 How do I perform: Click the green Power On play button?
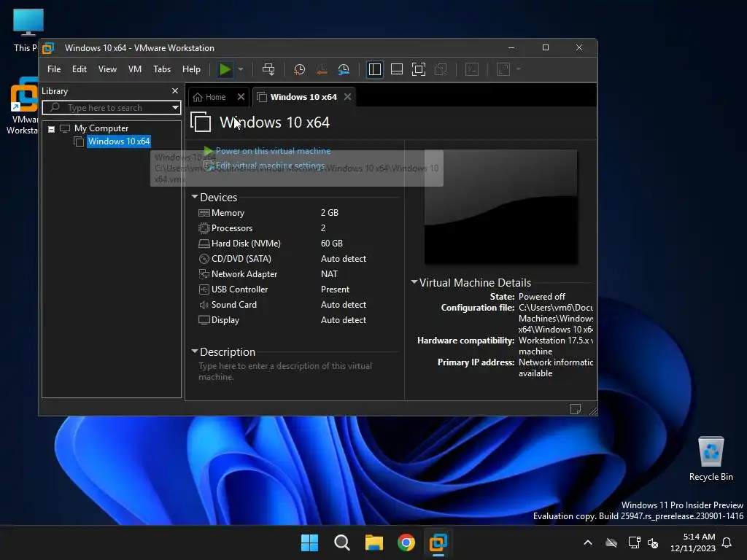(x=225, y=69)
